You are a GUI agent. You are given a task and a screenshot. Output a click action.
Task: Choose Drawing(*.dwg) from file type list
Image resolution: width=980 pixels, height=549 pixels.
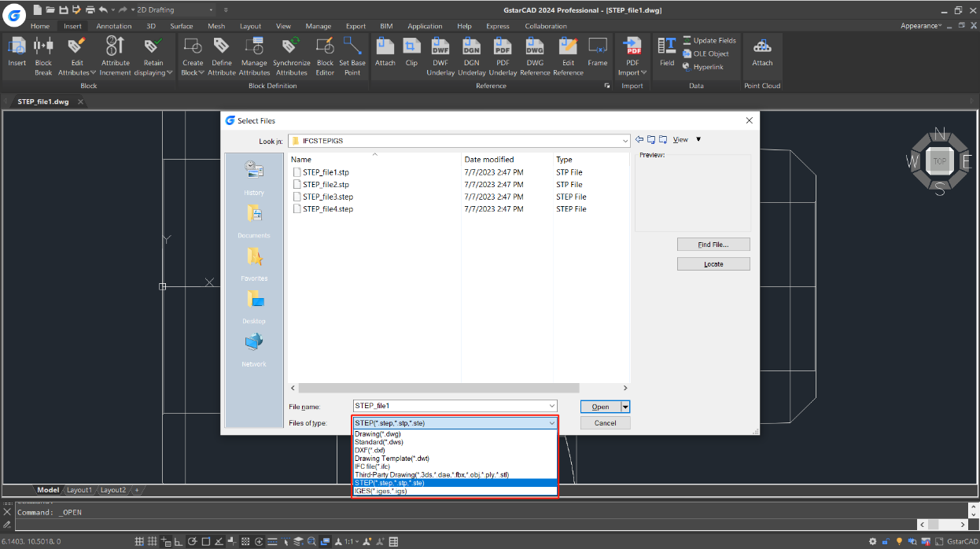tap(455, 434)
